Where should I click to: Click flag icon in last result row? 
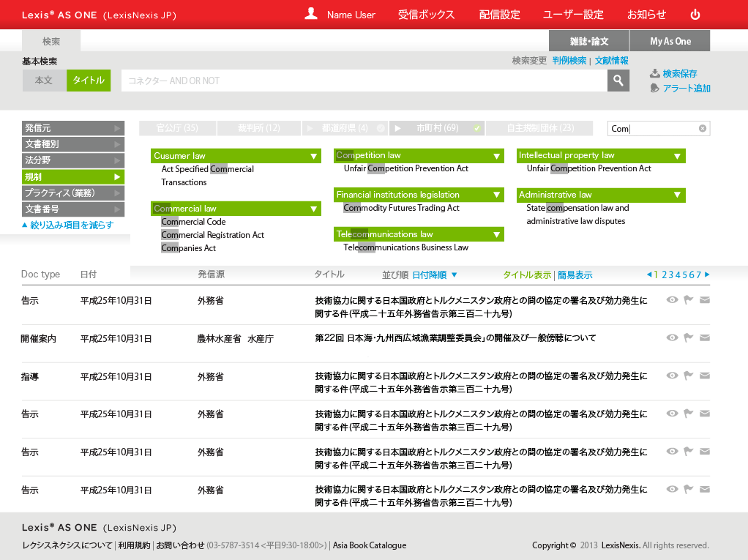tap(689, 489)
